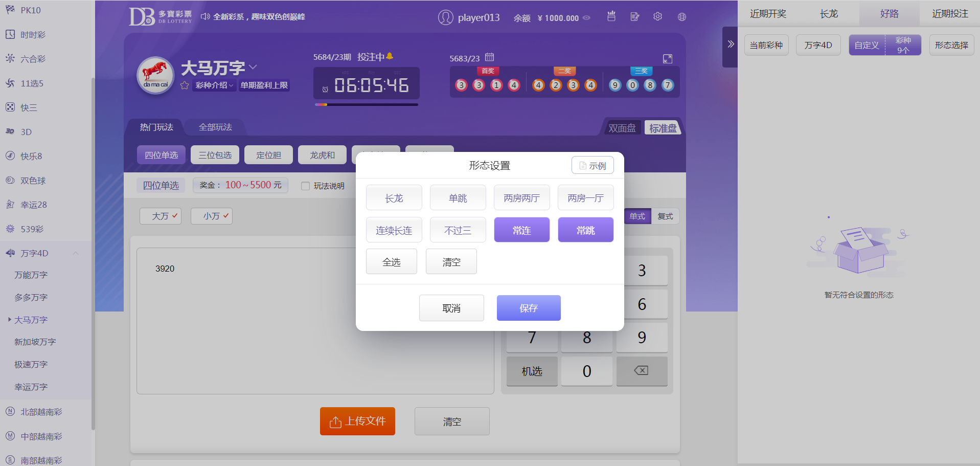Screen dimensions: 980x466
Task: Expand the 大马万字 lottery dropdown
Action: click(x=253, y=68)
